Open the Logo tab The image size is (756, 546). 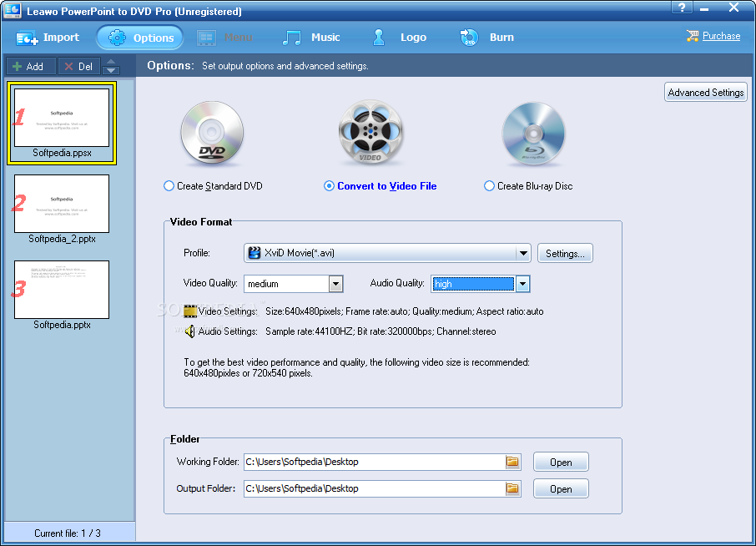400,37
